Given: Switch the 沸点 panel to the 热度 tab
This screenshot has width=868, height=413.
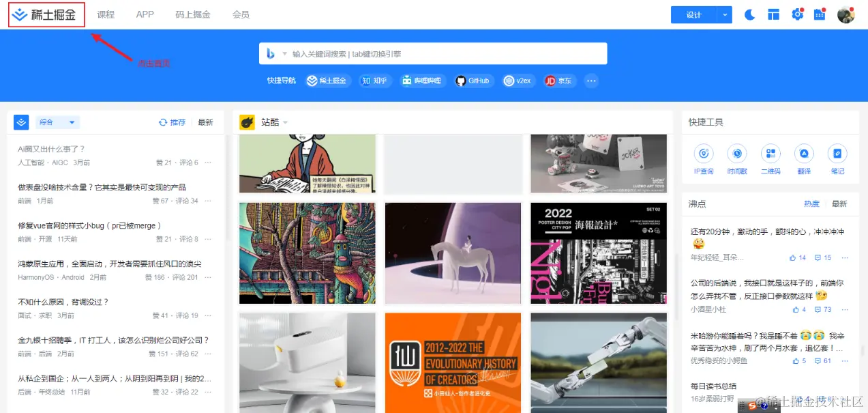Looking at the screenshot, I should tap(811, 203).
